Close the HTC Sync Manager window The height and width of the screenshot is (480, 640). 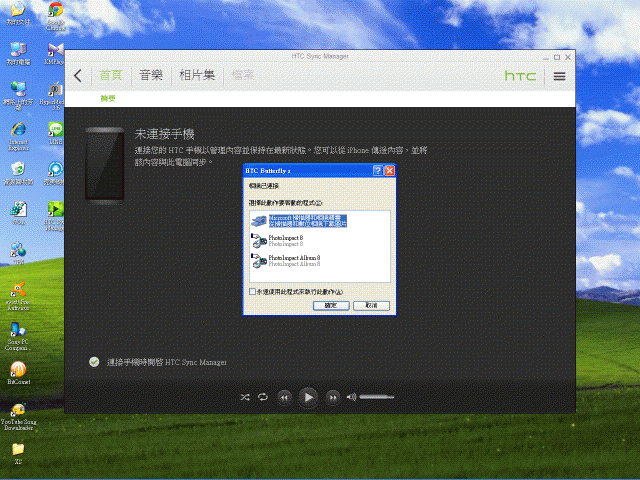pyautogui.click(x=568, y=58)
